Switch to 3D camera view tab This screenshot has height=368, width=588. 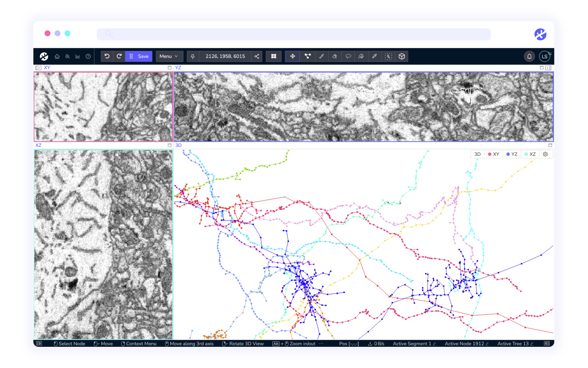pos(477,154)
